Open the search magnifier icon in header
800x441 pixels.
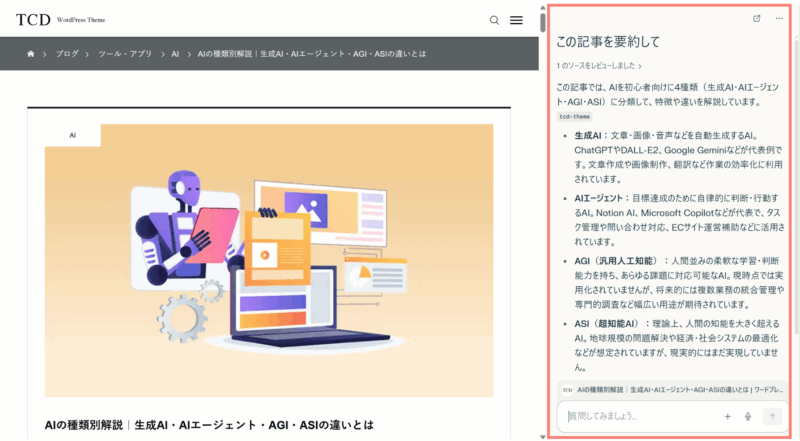coord(494,20)
